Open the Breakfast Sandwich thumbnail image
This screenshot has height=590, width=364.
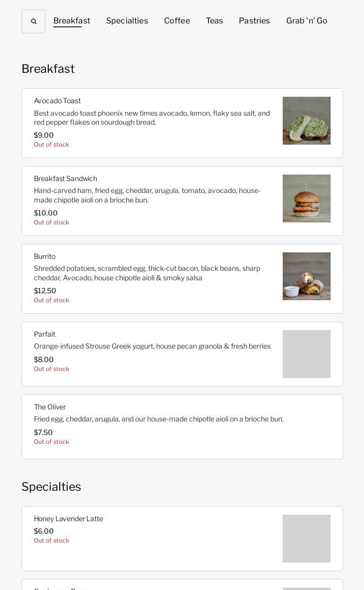click(x=307, y=198)
